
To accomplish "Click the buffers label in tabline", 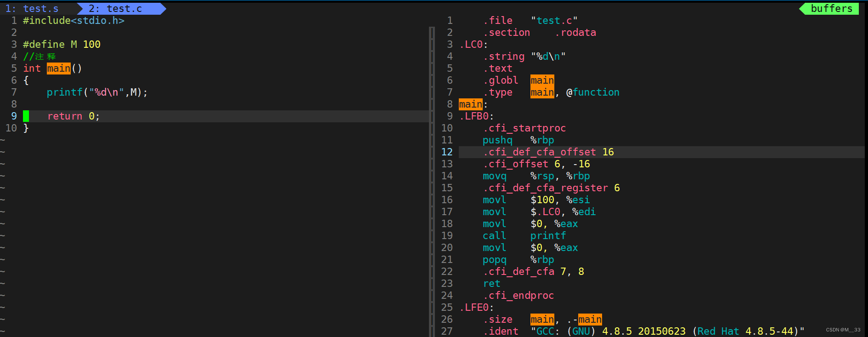I will tap(831, 9).
